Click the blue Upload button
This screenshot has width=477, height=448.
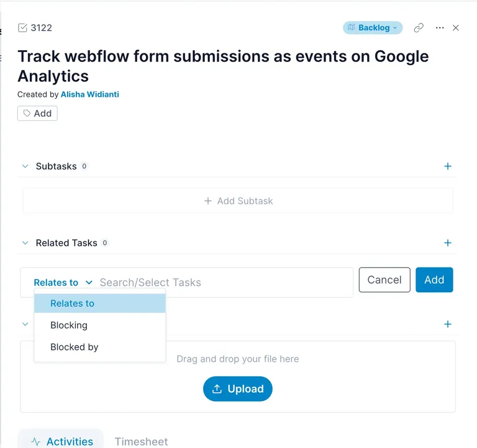[238, 389]
